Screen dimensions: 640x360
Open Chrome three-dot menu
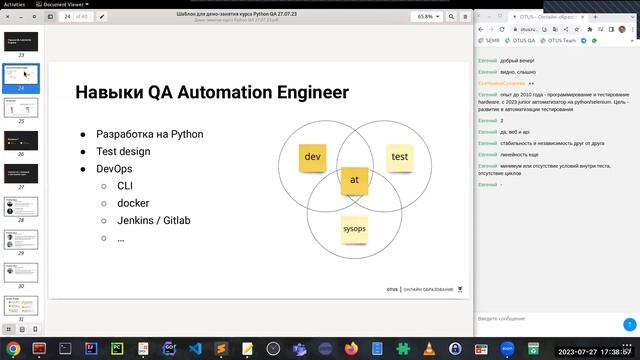[633, 29]
